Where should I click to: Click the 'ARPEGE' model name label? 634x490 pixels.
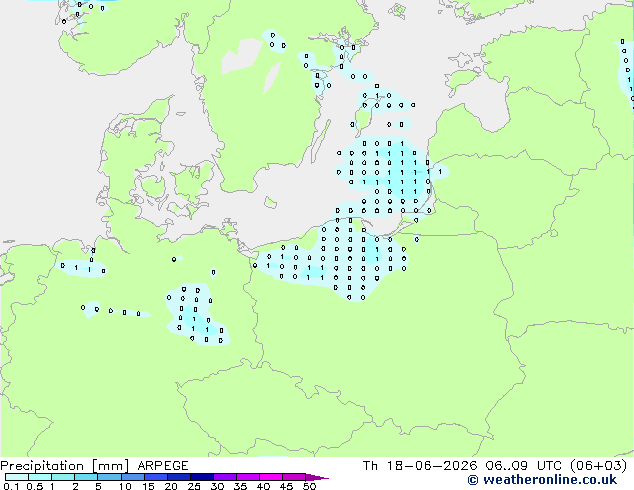click(x=163, y=466)
